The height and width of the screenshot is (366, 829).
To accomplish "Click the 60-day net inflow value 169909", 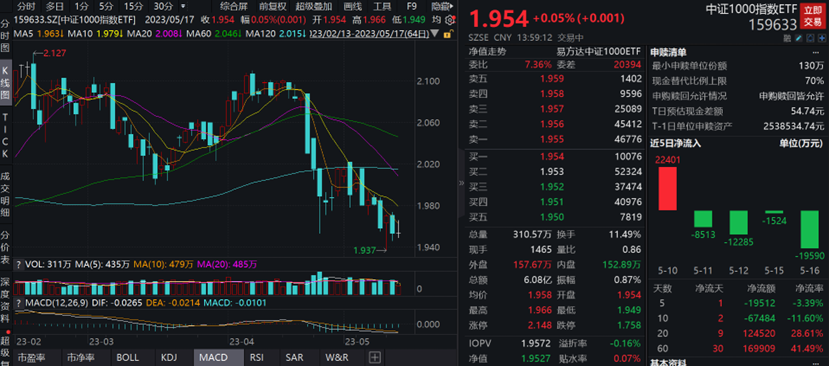I will pyautogui.click(x=760, y=349).
